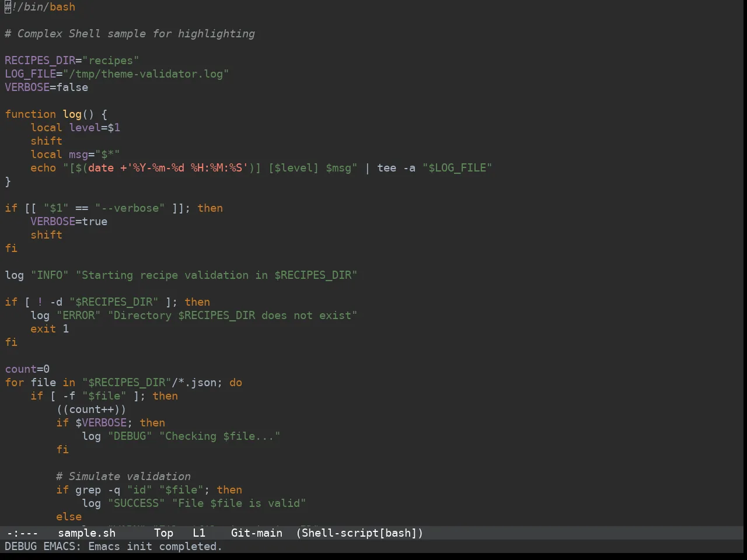Place cursor on RECIPES_DIR variable assignment
The image size is (747, 560).
click(72, 61)
